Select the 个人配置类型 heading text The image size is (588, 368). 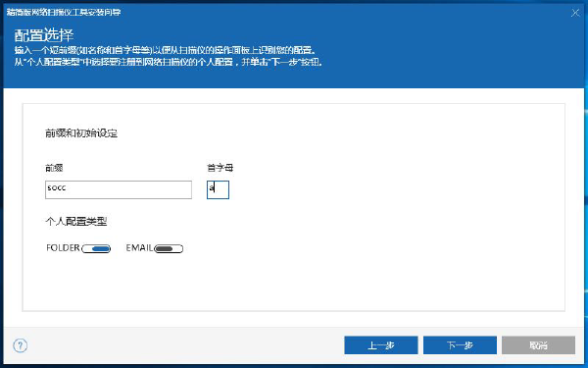tap(76, 222)
